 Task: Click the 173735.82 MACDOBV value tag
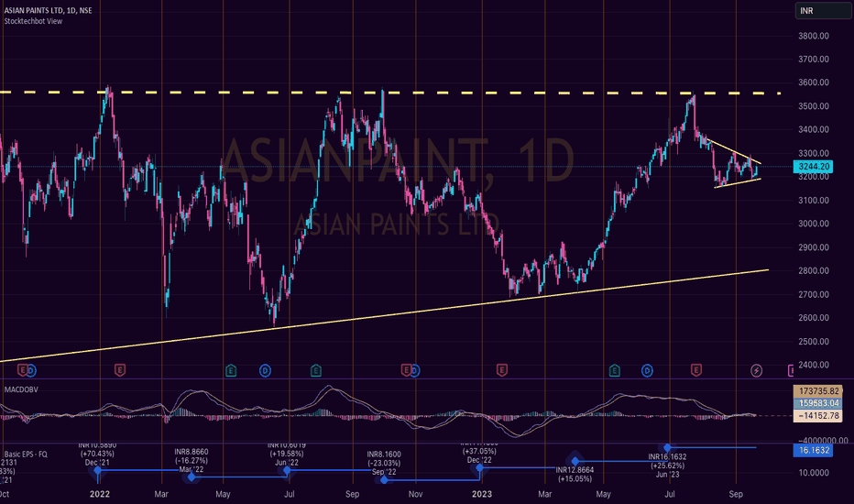818,391
